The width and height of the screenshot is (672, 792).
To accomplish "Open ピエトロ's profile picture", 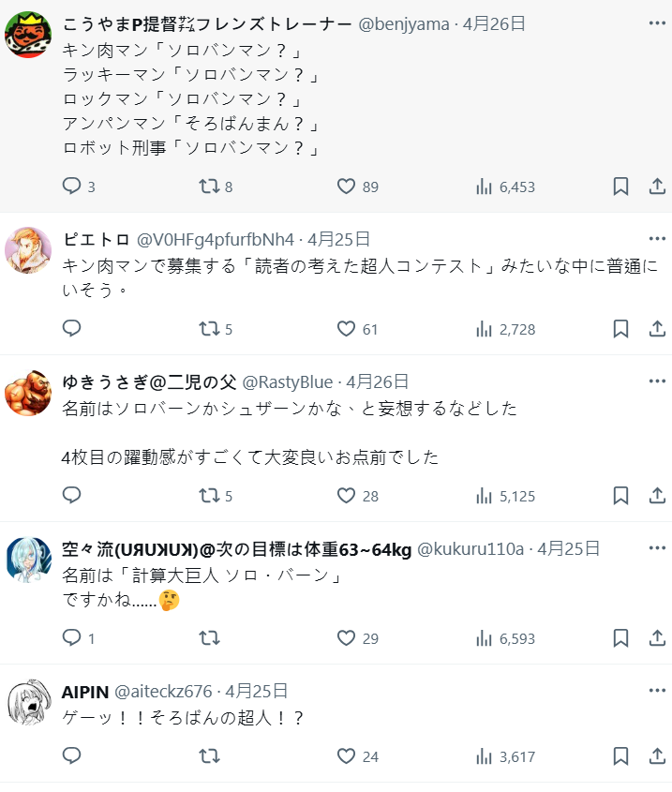I will [x=28, y=250].
